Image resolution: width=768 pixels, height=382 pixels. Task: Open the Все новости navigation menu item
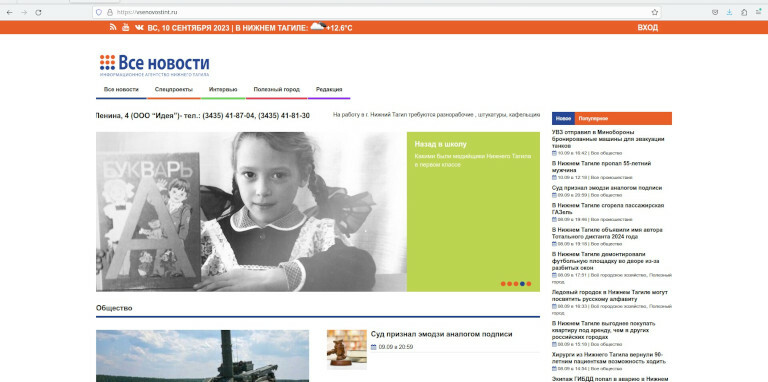[x=121, y=90]
